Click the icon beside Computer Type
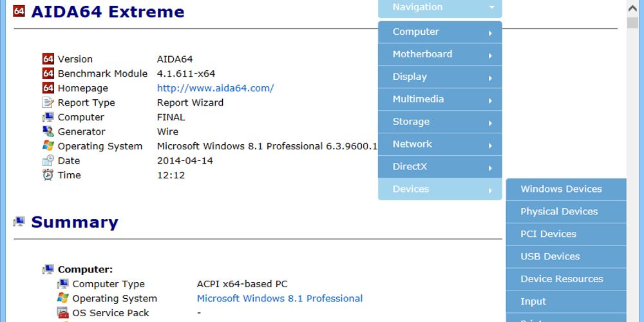Viewport: 644px width, 322px height. point(63,284)
